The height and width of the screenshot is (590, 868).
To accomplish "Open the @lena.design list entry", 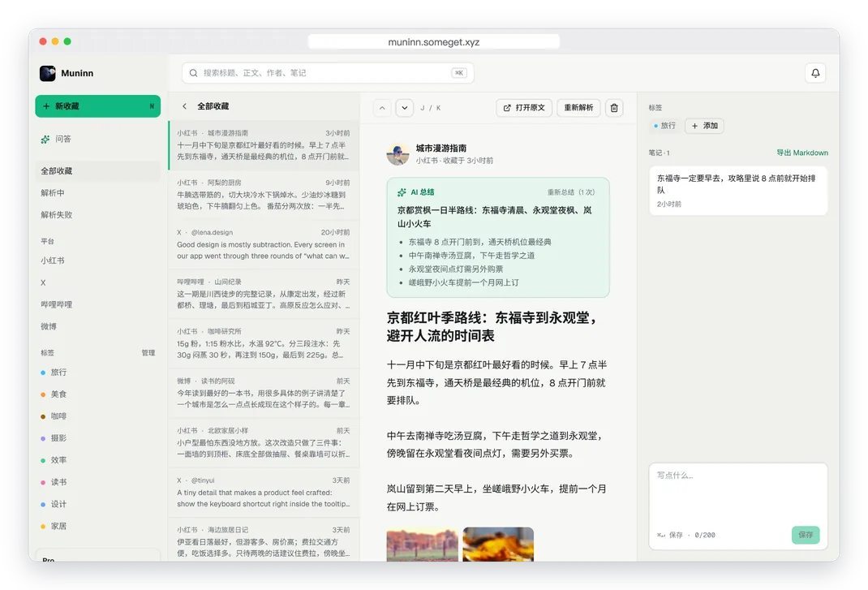I will [264, 245].
